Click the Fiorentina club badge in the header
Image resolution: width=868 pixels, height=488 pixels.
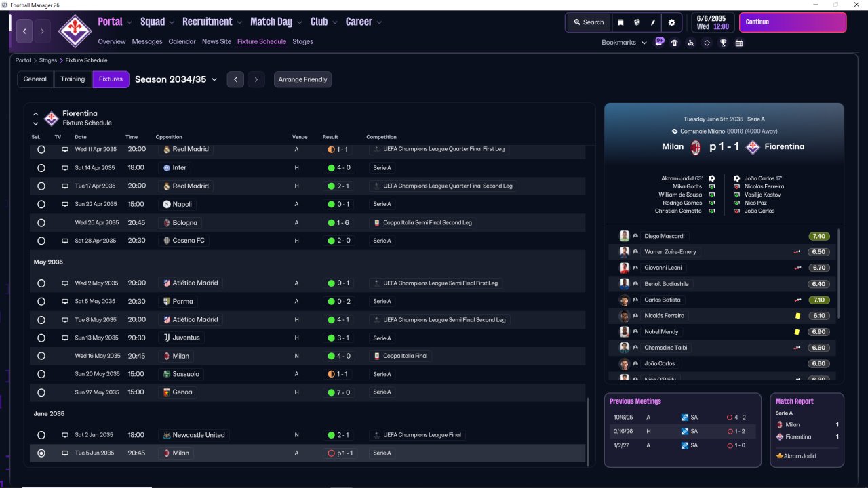pos(75,30)
